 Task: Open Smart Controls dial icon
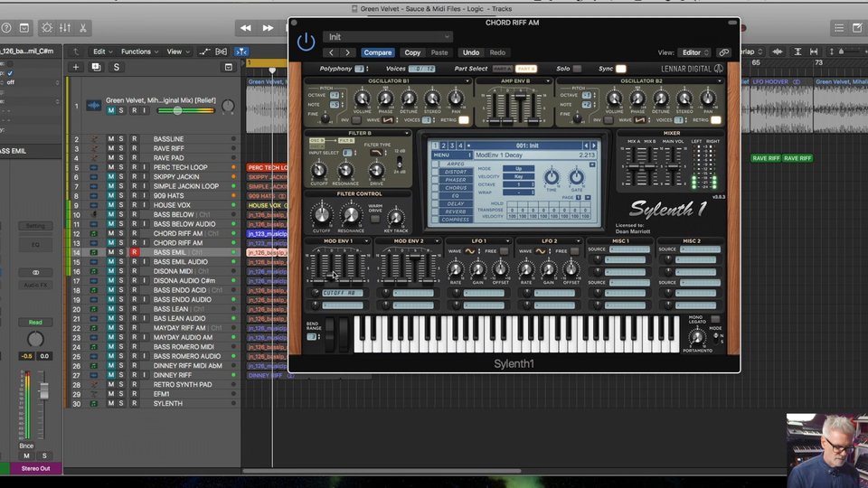click(47, 28)
